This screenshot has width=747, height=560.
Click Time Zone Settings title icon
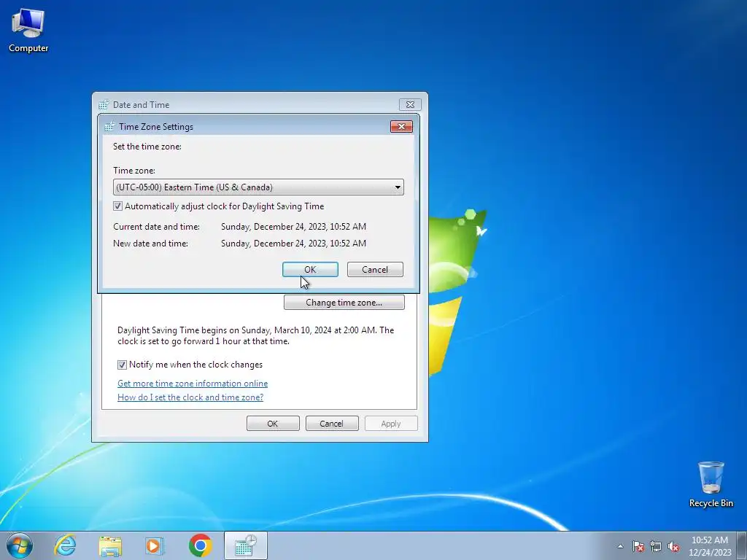(109, 127)
